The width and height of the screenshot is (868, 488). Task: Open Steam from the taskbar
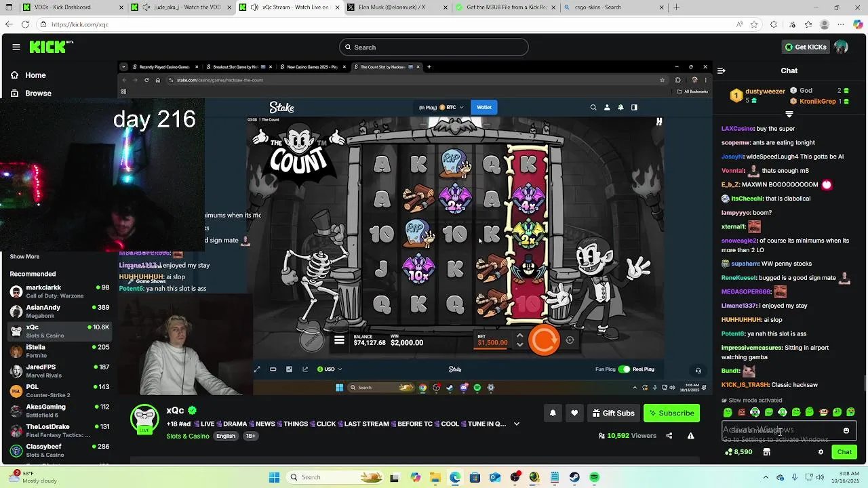tap(574, 477)
